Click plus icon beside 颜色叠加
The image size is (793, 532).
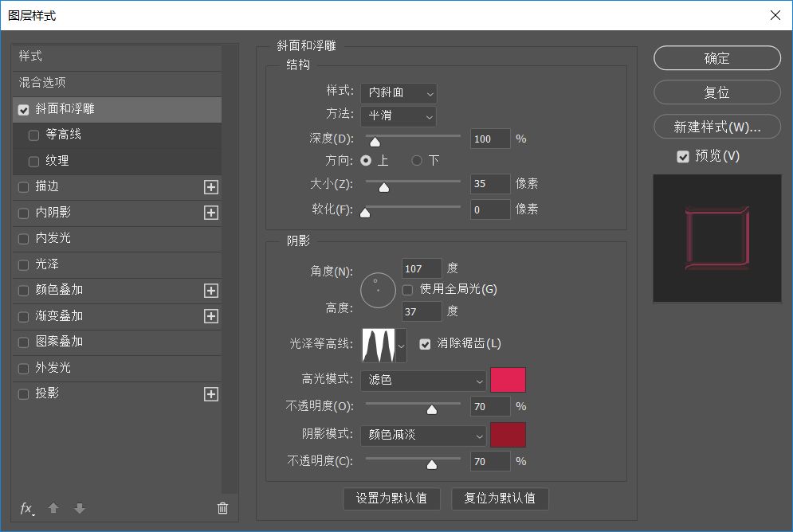click(x=210, y=291)
